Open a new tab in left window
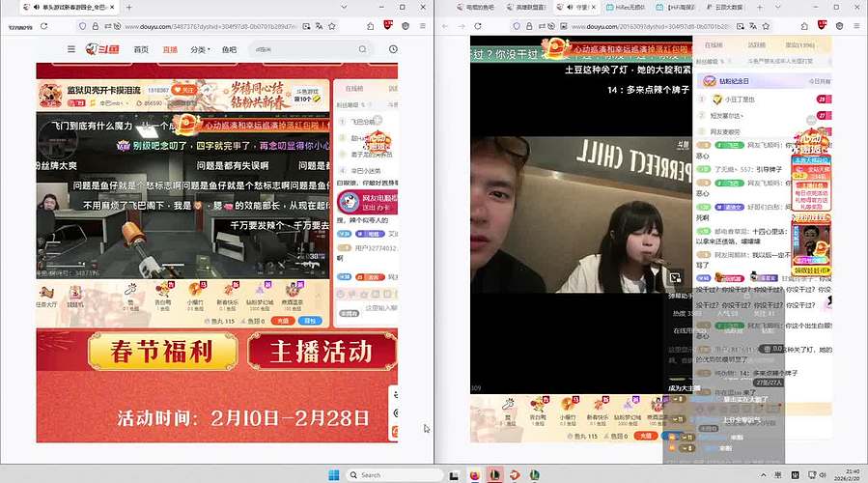The width and height of the screenshot is (868, 483). tap(129, 7)
